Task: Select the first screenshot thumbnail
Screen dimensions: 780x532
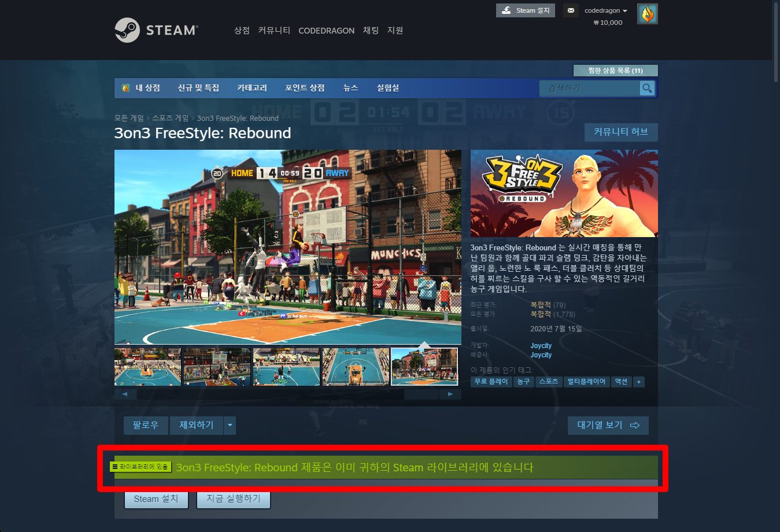Action: 147,367
